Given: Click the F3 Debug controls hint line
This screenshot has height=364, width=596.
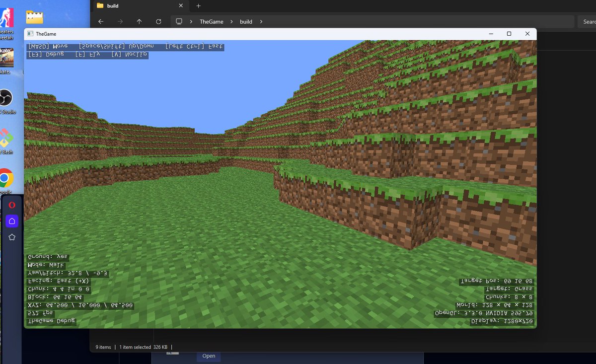Looking at the screenshot, I should pos(87,55).
